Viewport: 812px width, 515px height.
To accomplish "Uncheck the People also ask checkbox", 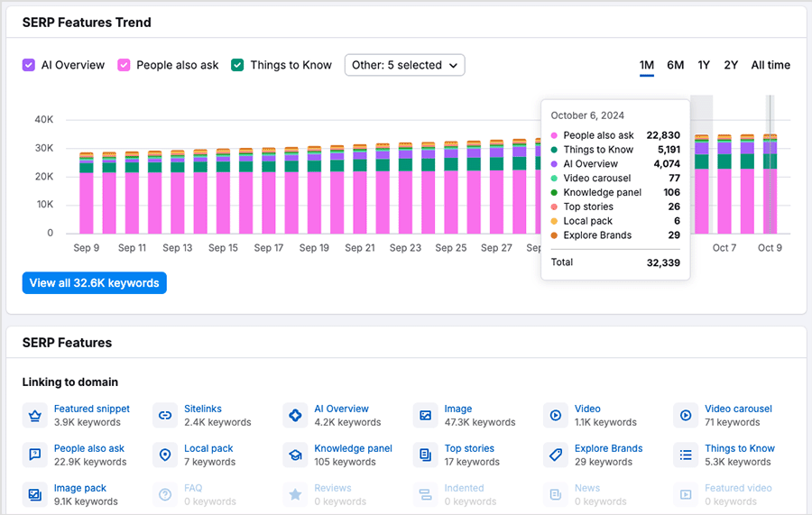I will coord(124,65).
